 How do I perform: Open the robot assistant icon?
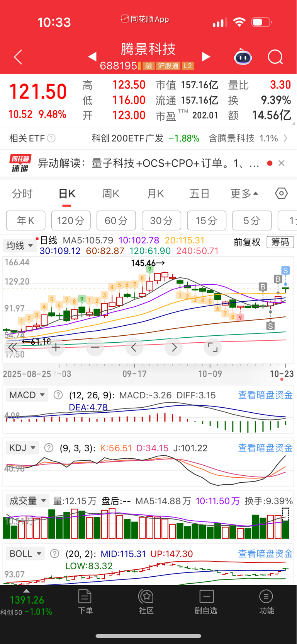click(243, 57)
